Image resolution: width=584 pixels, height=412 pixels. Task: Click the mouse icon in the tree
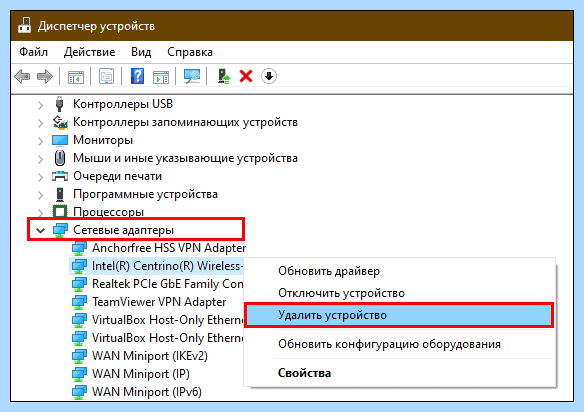[x=60, y=158]
